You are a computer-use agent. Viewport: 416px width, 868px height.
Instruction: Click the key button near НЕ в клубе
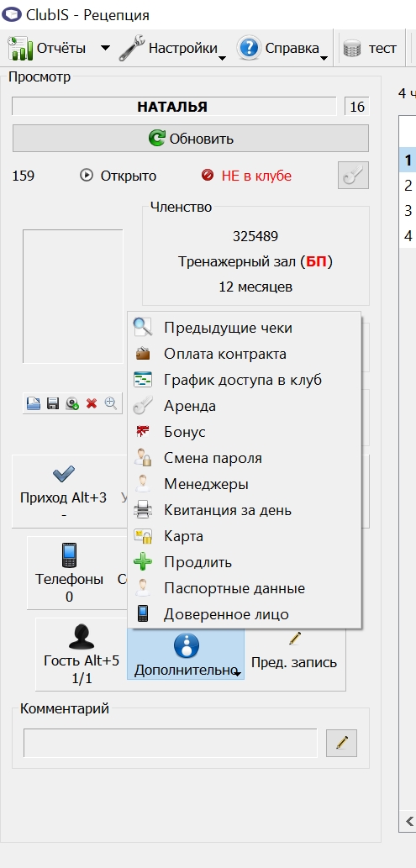[x=354, y=176]
